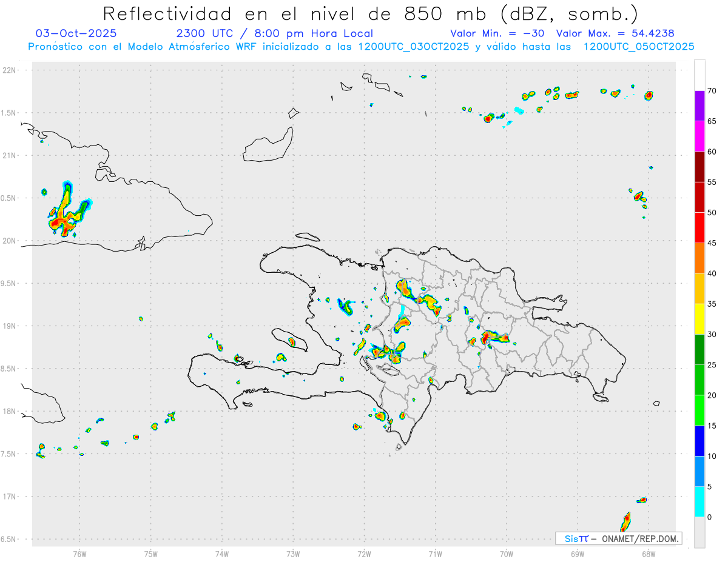Select the colorbar scale value '50'

712,213
